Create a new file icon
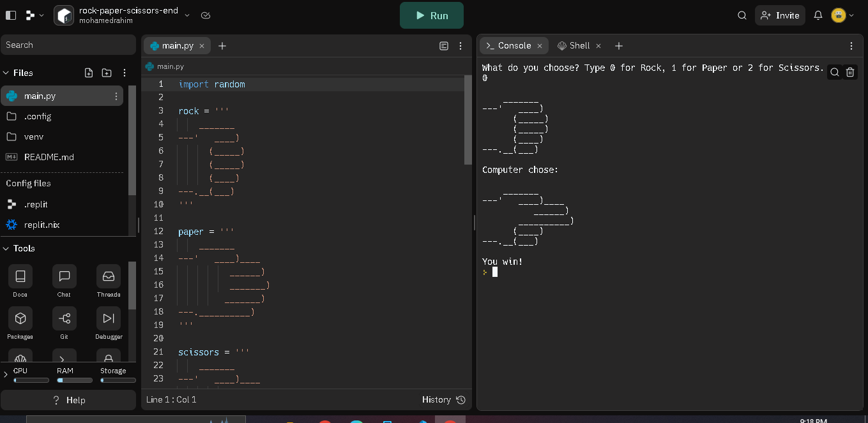The width and height of the screenshot is (868, 423). 89,73
